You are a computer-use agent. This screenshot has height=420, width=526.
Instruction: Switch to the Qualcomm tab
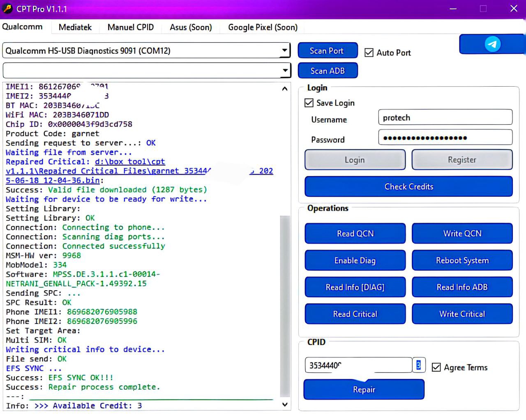23,27
